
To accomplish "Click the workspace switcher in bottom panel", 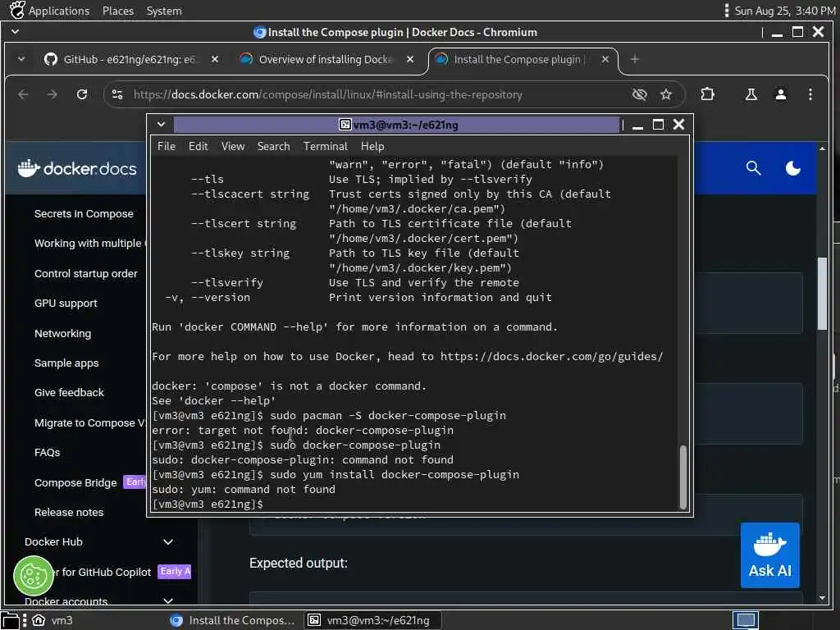I will click(745, 620).
